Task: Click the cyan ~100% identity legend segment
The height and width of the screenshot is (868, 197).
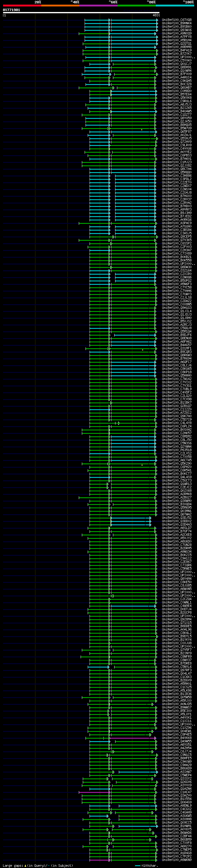Action: 175,6
